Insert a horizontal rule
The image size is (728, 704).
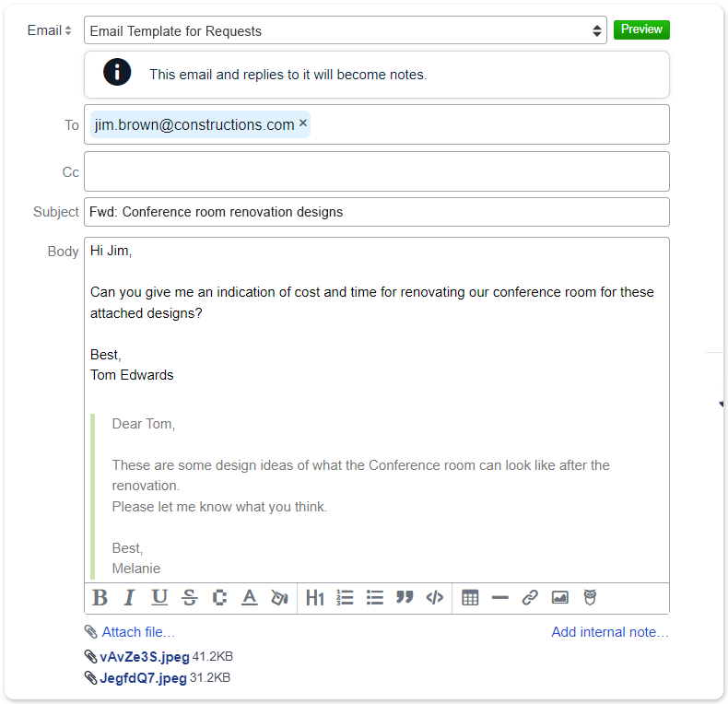pyautogui.click(x=500, y=598)
